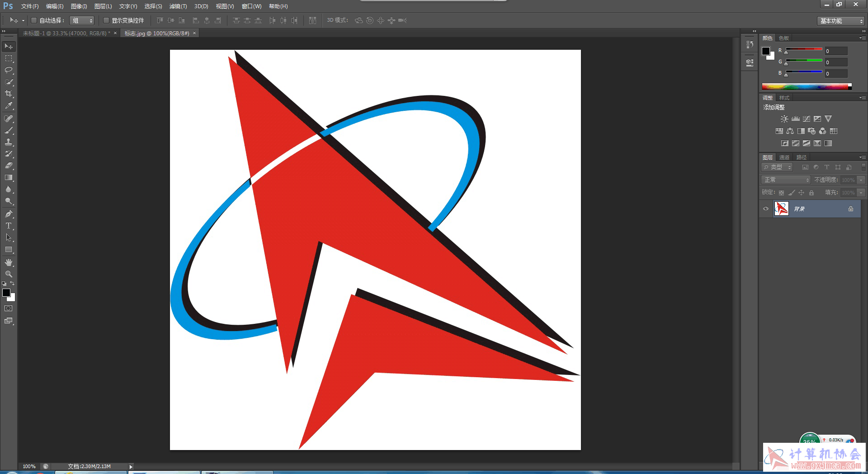Image resolution: width=868 pixels, height=474 pixels.
Task: Add a Photo Filter adjustment
Action: [x=812, y=131]
